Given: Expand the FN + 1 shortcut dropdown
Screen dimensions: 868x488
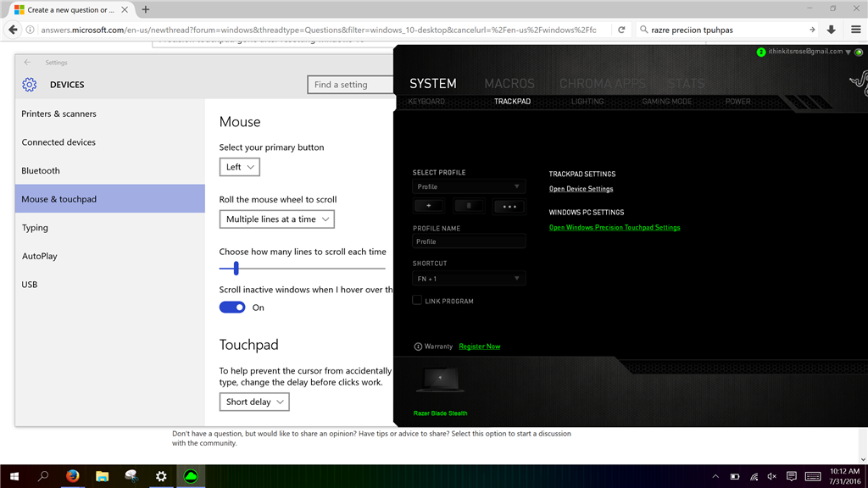Looking at the screenshot, I should [x=469, y=278].
